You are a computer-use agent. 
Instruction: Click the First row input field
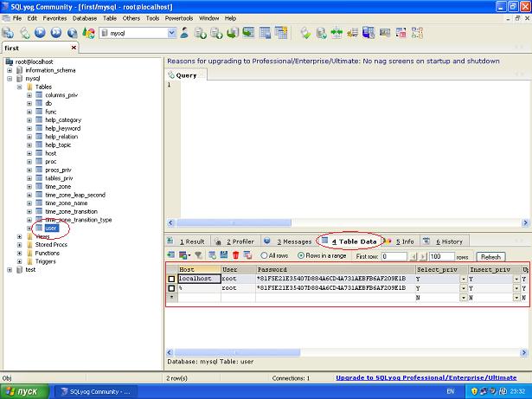tap(394, 256)
